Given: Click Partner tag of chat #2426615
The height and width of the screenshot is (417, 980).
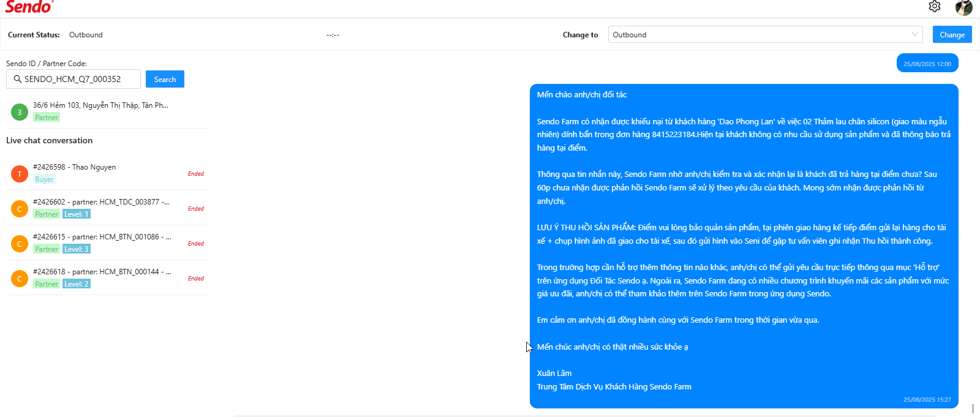Looking at the screenshot, I should tap(47, 249).
